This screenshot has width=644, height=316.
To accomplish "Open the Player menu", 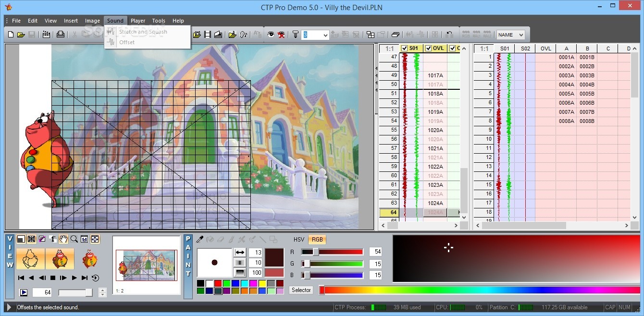I will pos(138,21).
